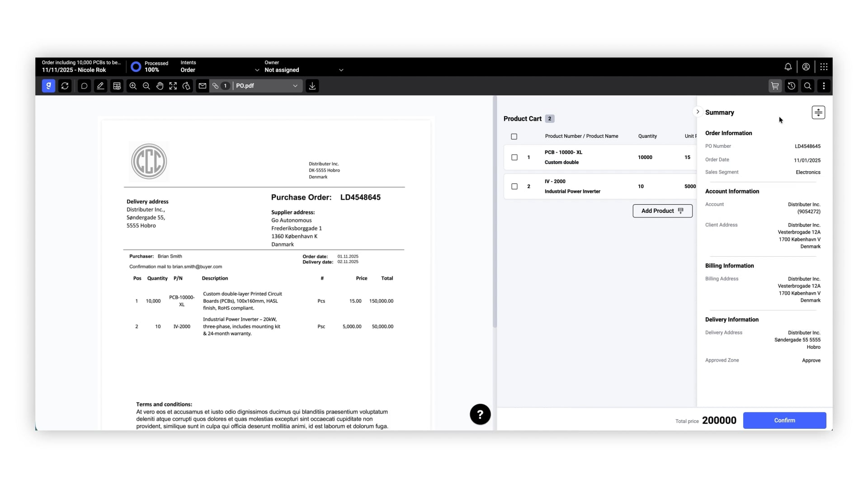Open the vertical three-dot menu
This screenshot has width=868, height=488.
(824, 86)
